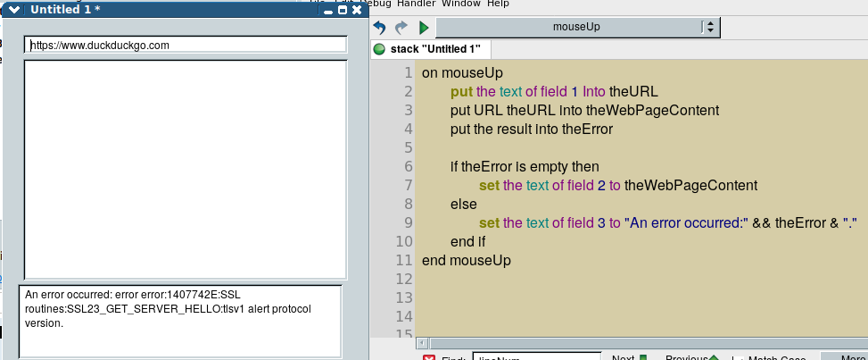This screenshot has height=360, width=868.
Task: Click the Find Previous arrow button
Action: (x=714, y=358)
